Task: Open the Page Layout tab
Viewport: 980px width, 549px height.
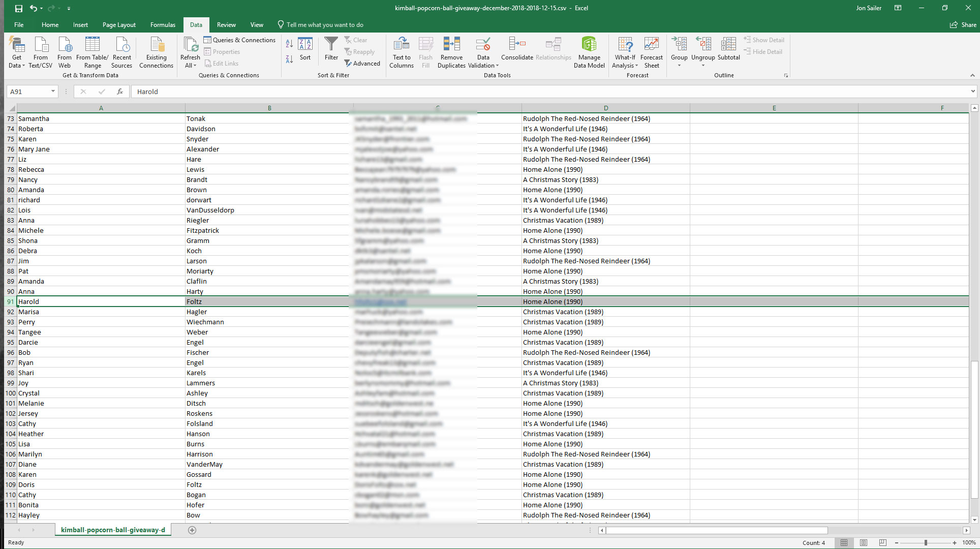Action: [x=119, y=24]
